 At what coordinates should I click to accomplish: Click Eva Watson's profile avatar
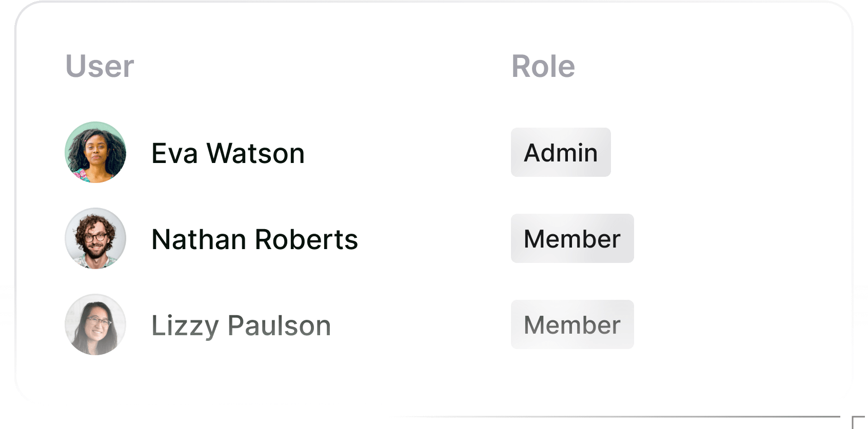click(x=95, y=152)
